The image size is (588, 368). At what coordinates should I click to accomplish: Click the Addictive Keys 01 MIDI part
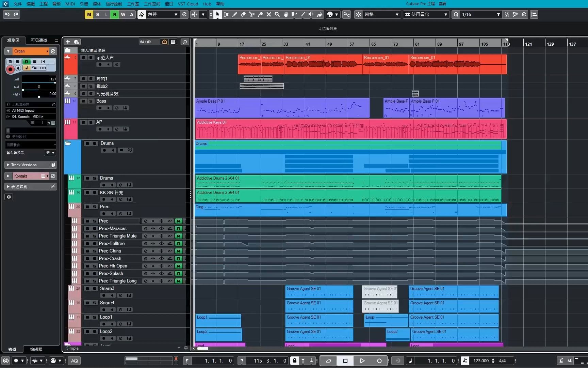[351, 129]
